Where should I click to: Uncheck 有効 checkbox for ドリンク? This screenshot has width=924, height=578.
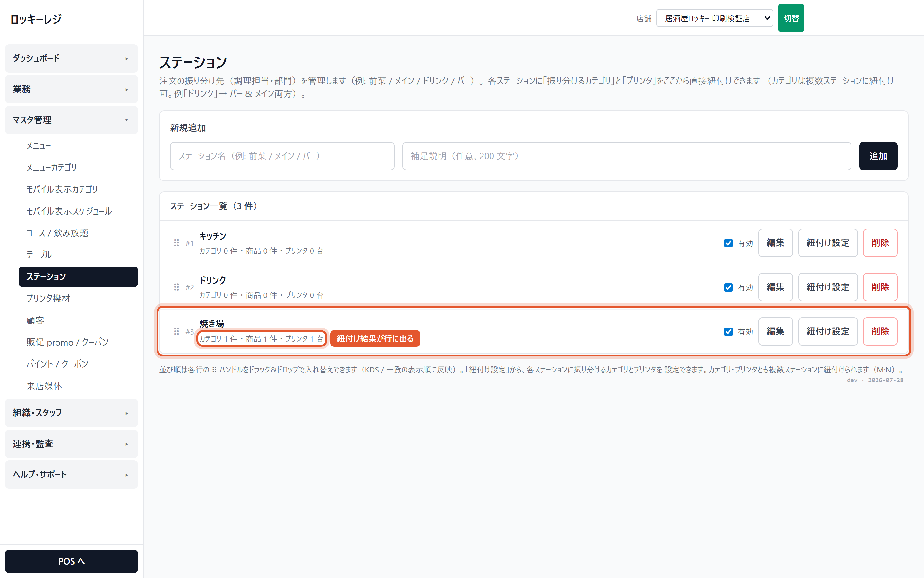tap(728, 287)
